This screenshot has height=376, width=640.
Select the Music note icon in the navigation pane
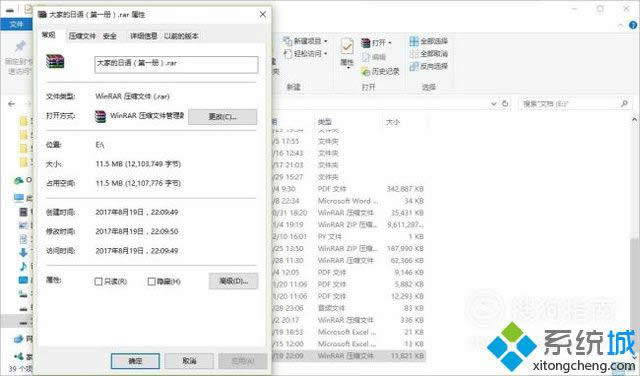[x=23, y=266]
